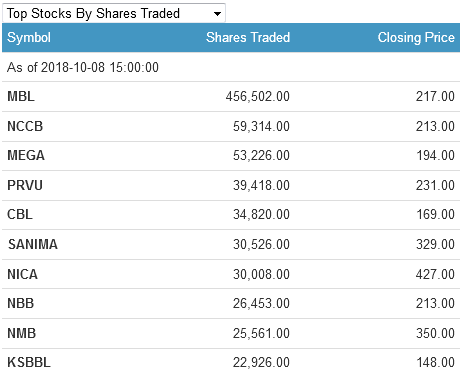Select the NICA stock symbol

point(23,274)
